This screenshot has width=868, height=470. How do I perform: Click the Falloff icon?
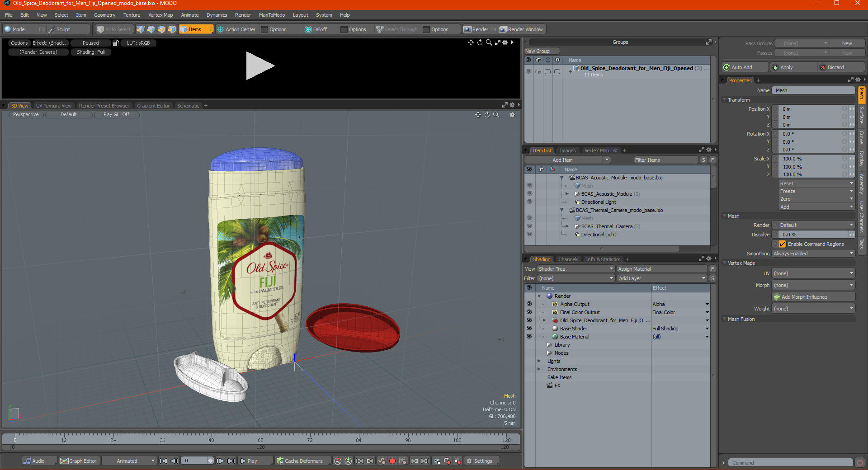[x=308, y=29]
